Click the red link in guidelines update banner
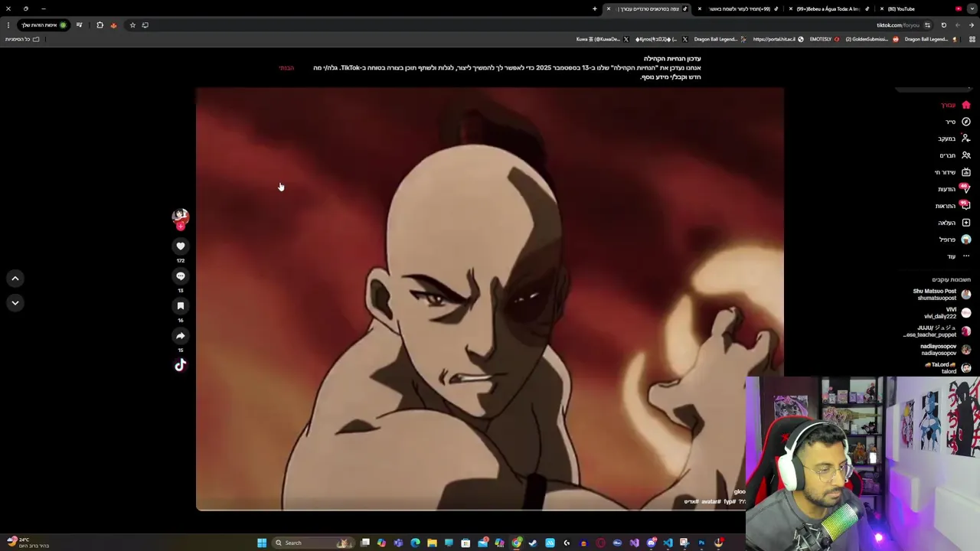Screen dimensions: 980x551 point(286,68)
